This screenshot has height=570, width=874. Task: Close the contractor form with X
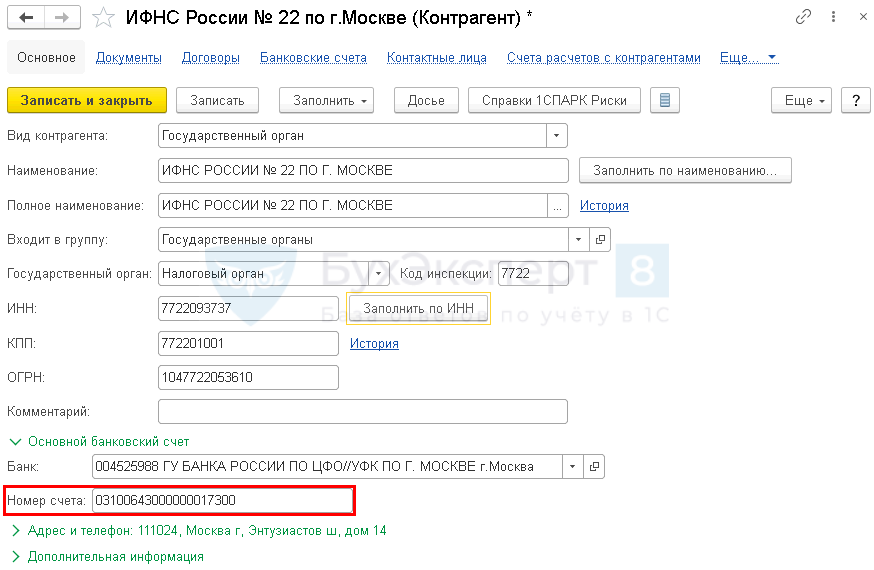(856, 18)
